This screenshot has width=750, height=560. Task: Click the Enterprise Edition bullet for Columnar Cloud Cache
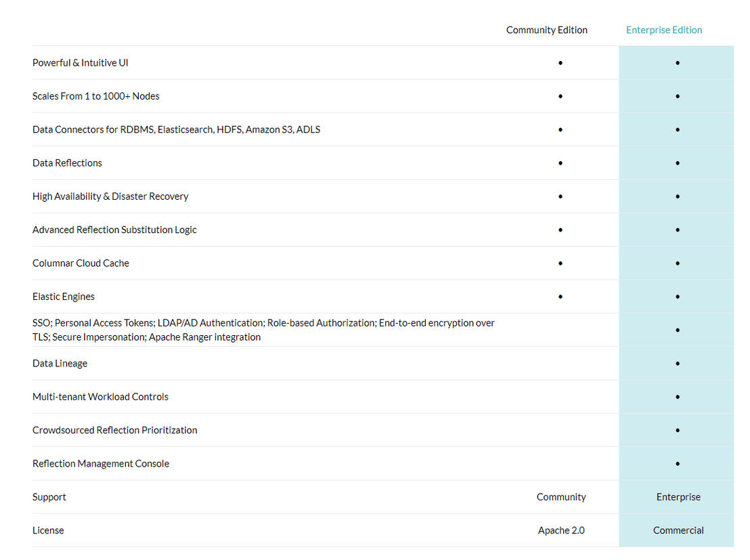(x=678, y=263)
